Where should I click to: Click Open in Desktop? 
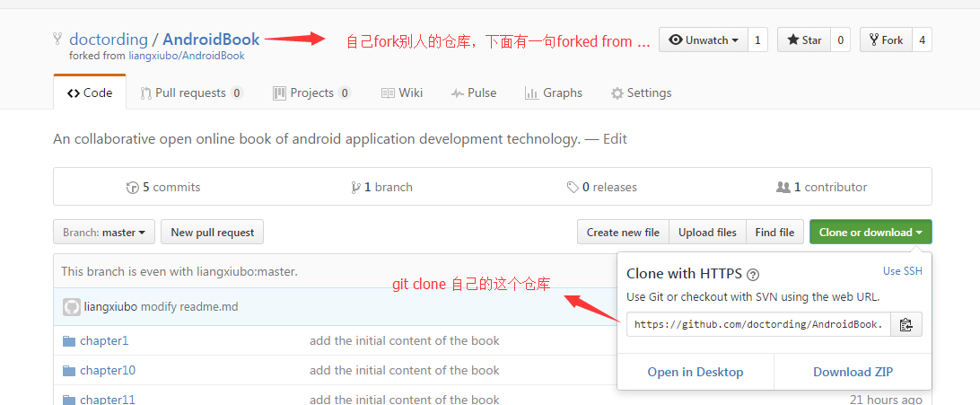tap(696, 373)
